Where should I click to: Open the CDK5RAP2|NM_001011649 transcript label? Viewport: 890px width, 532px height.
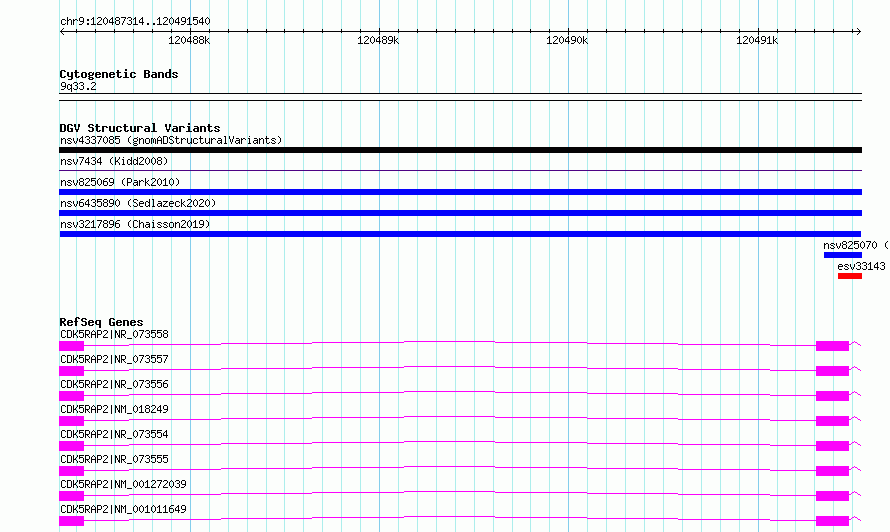click(x=123, y=509)
